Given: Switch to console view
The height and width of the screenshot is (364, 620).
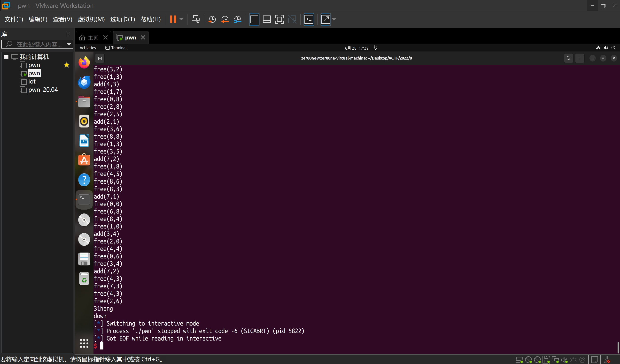Looking at the screenshot, I should (309, 19).
